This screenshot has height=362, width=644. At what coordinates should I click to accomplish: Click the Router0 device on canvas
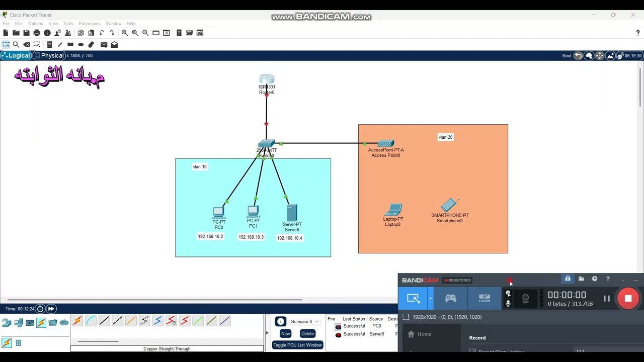click(267, 79)
